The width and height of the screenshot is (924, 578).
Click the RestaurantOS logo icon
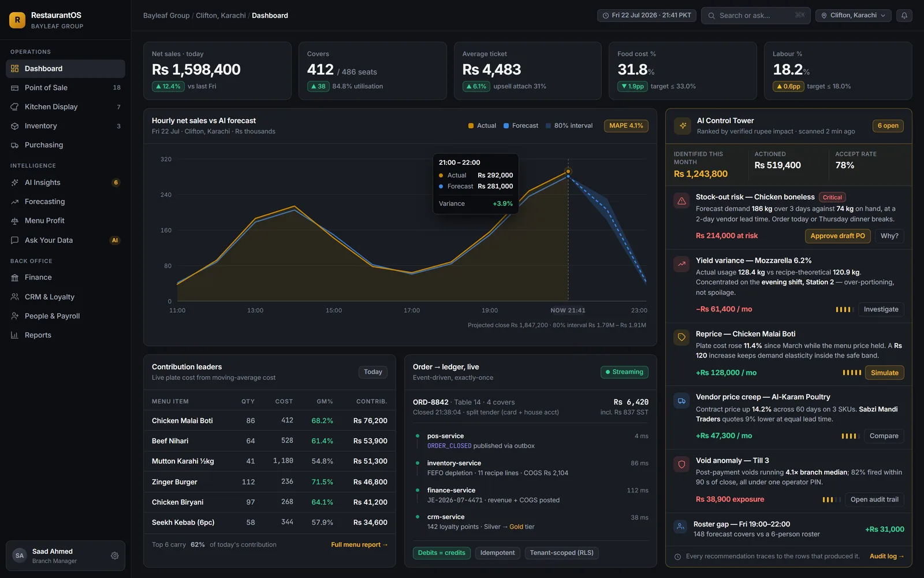click(17, 20)
